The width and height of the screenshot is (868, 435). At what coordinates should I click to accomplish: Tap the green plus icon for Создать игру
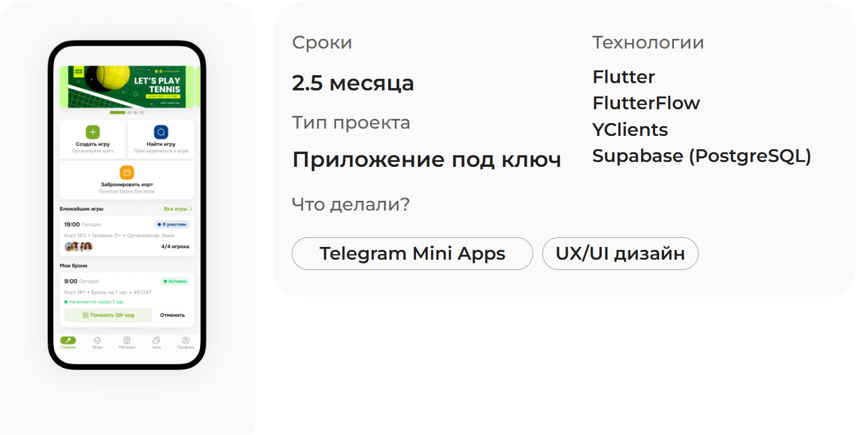[x=92, y=132]
